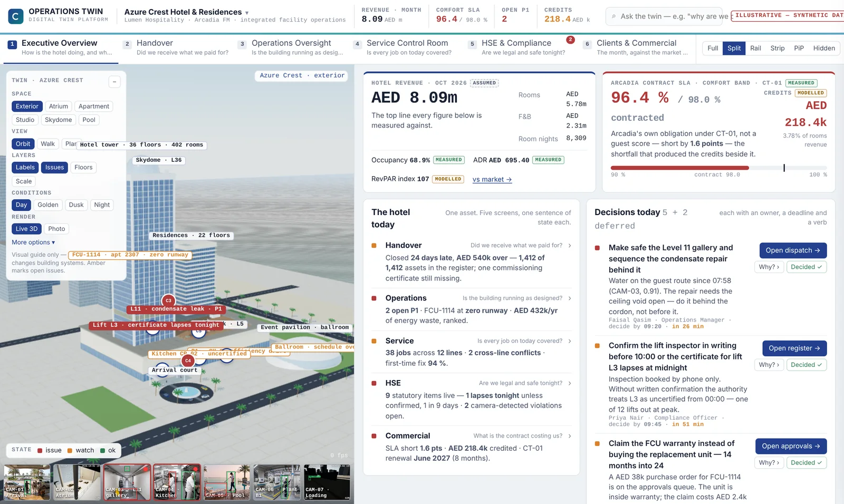This screenshot has height=504, width=844.
Task: Expand the Operations row chevron
Action: click(x=570, y=298)
